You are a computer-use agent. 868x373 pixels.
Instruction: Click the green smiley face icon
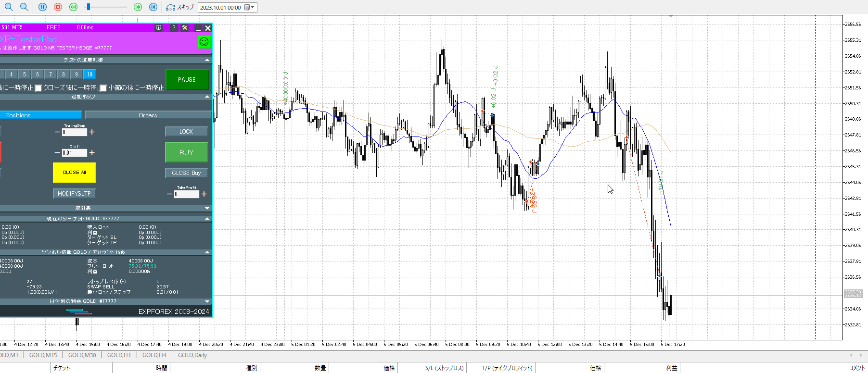point(204,42)
